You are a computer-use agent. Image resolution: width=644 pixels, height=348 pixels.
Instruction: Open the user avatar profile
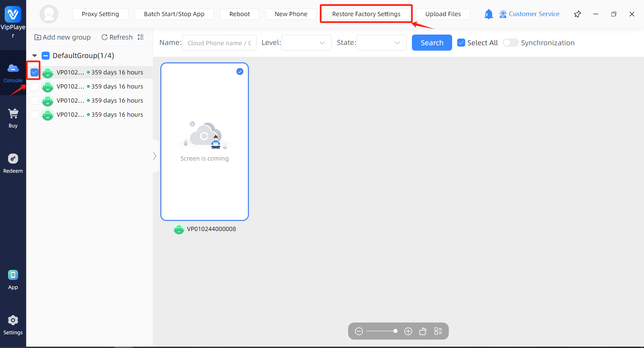49,14
